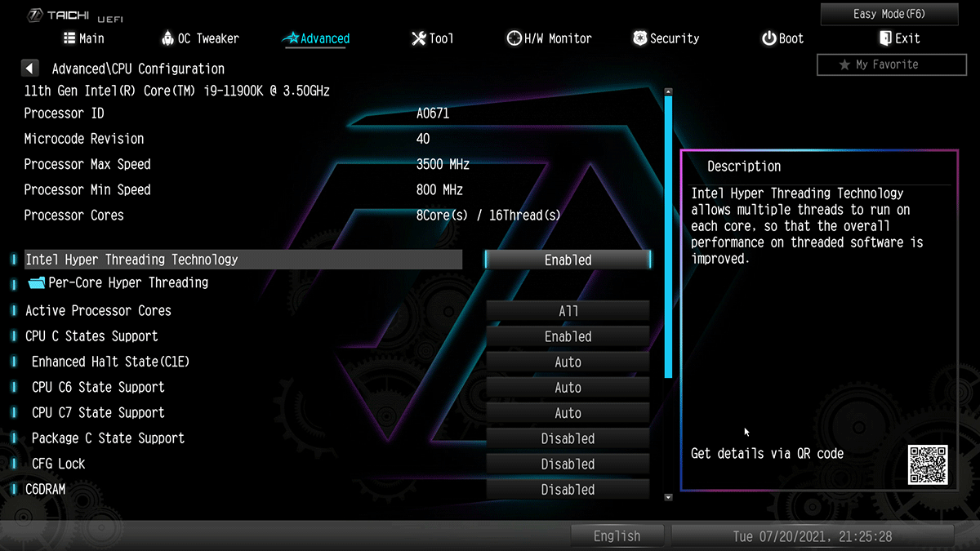The height and width of the screenshot is (551, 980).
Task: Click the date and time display
Action: pos(813,536)
